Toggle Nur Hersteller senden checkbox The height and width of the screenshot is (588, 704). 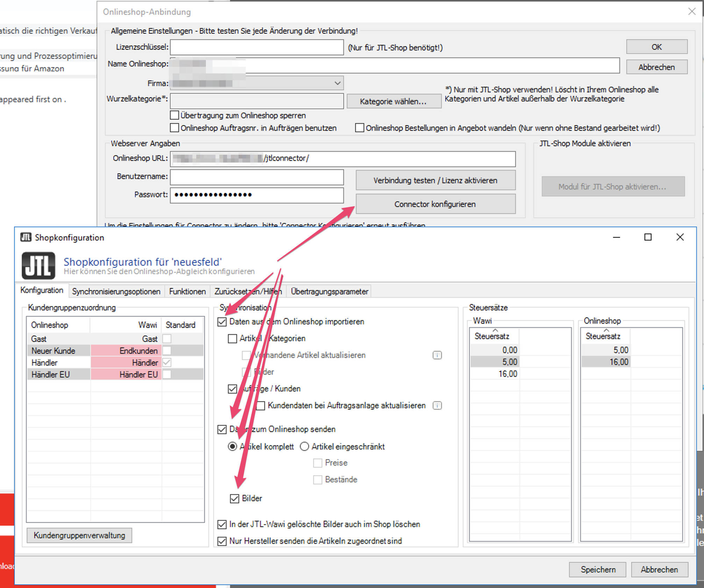(222, 541)
